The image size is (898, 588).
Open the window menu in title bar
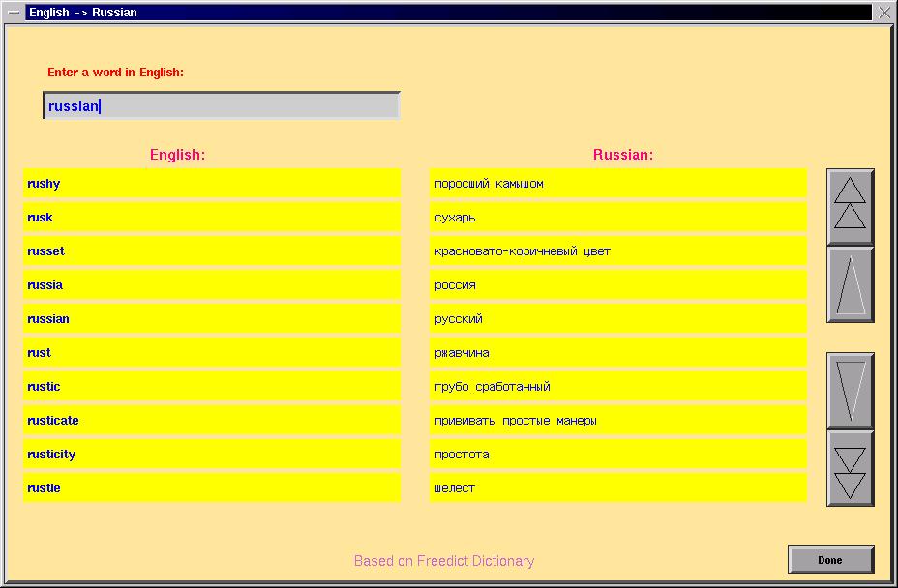click(x=14, y=13)
